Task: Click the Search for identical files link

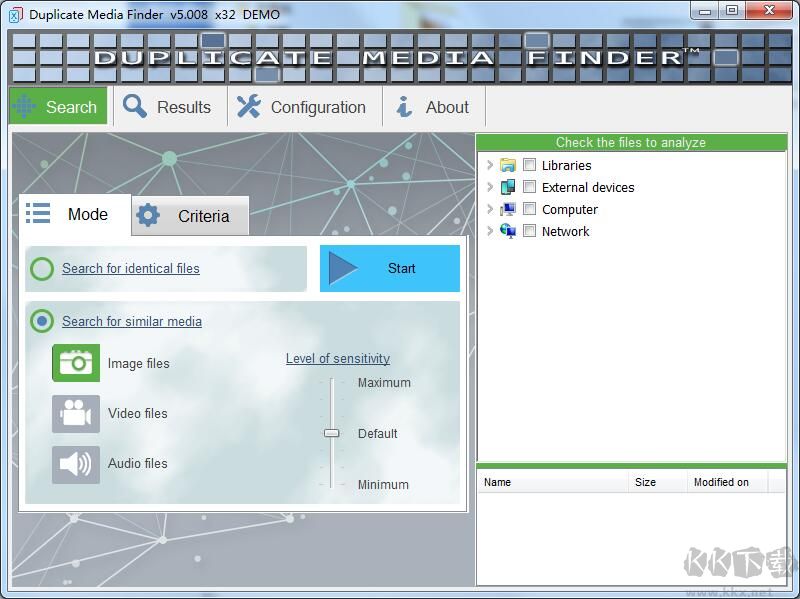Action: (x=131, y=268)
